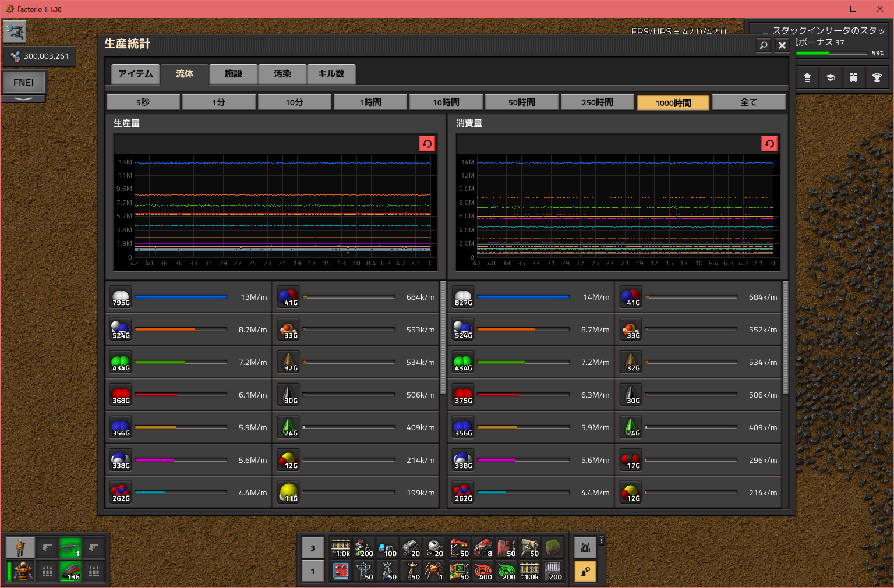Click the rocket launch counter 300,003,261

40,56
